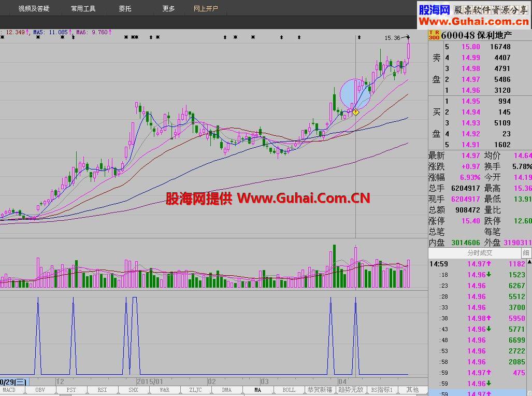The image size is (532, 396).
Task: Open the 更多 menu
Action: tap(169, 8)
